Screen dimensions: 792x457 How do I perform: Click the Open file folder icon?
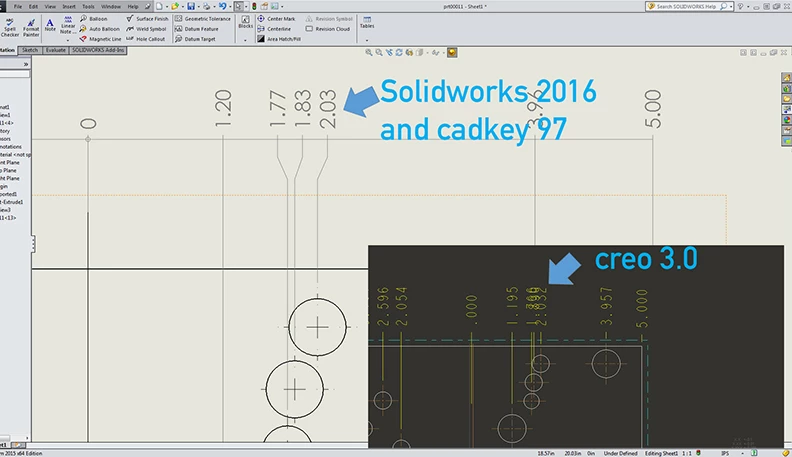click(x=175, y=6)
